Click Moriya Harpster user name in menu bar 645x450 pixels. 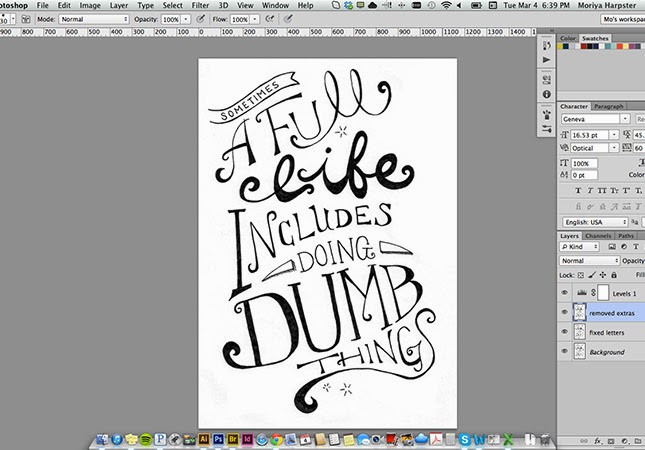607,5
